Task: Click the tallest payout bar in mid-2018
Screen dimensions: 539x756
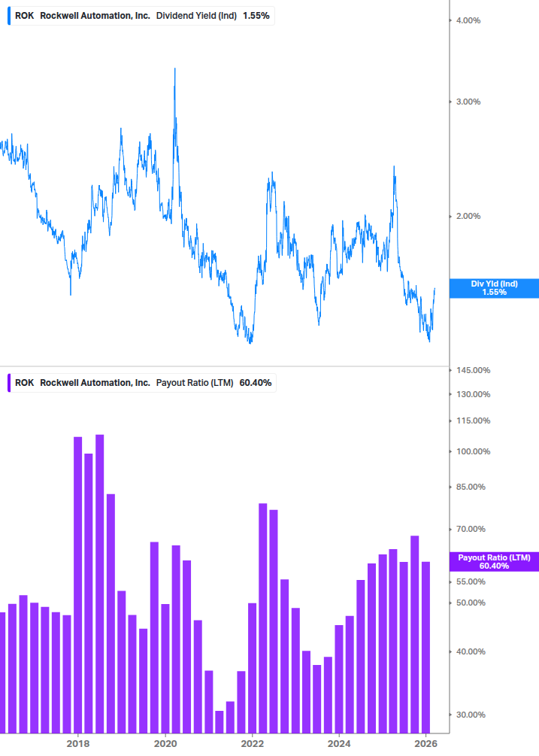Action: (100, 584)
